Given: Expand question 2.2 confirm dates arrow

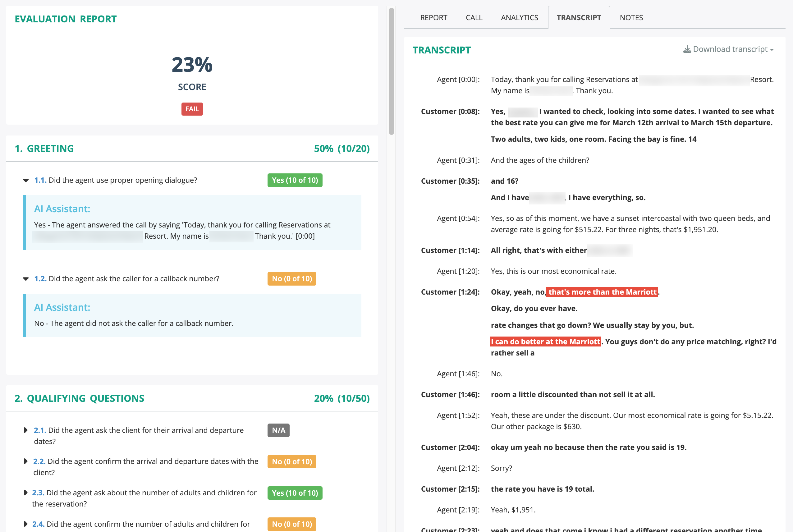Looking at the screenshot, I should (26, 461).
